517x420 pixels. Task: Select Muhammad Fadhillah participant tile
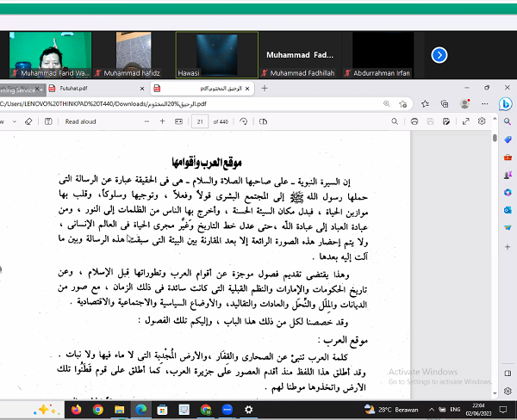point(300,55)
